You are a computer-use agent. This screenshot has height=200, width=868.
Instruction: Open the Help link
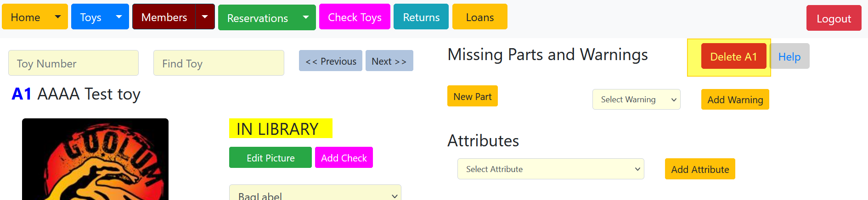pyautogui.click(x=789, y=56)
